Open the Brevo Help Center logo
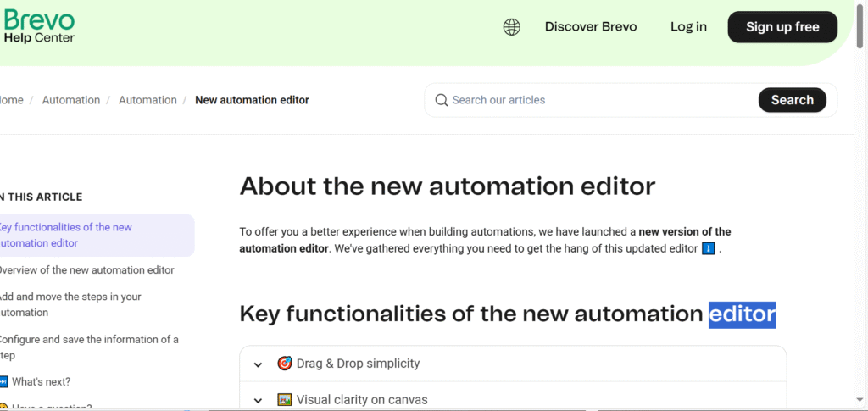The image size is (868, 411). pyautogui.click(x=39, y=26)
